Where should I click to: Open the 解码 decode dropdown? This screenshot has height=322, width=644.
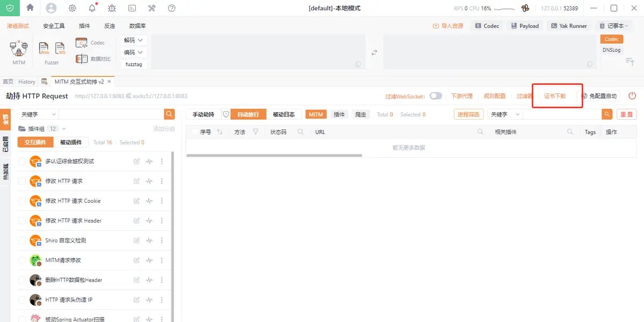tap(133, 40)
